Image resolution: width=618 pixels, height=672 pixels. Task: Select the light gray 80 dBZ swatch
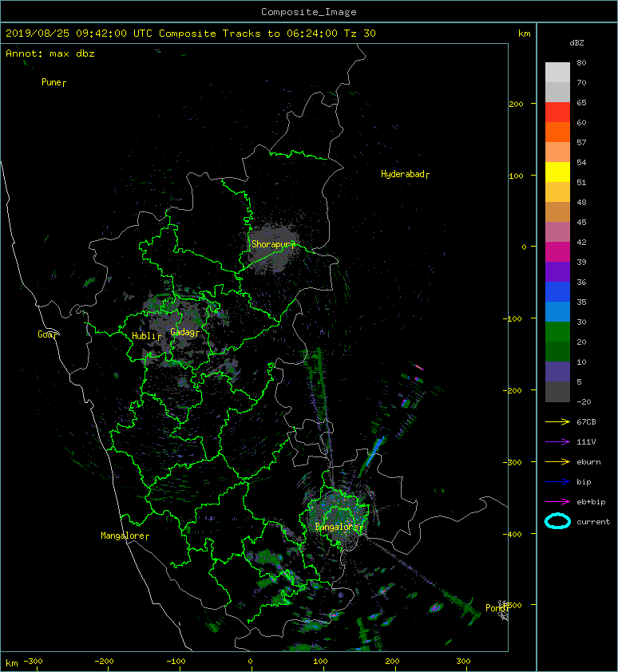[x=557, y=72]
